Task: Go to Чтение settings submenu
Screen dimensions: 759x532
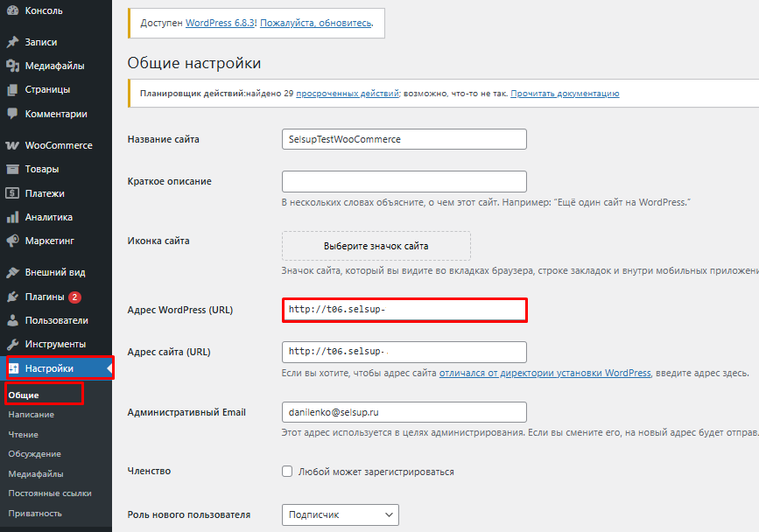Action: click(x=24, y=434)
